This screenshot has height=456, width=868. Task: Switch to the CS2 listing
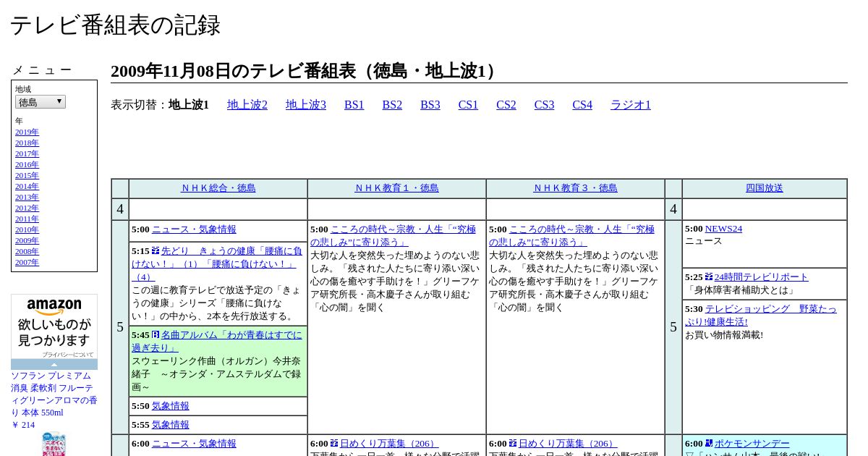click(x=506, y=105)
